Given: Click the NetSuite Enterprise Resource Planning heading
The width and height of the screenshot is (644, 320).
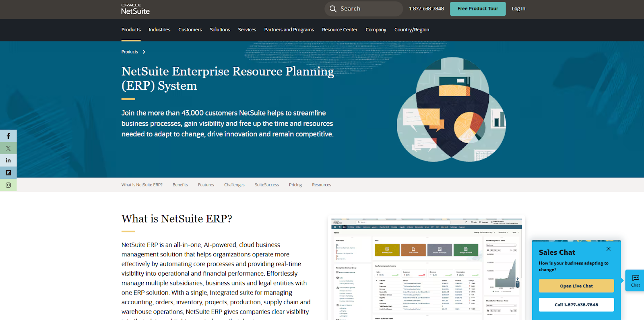Looking at the screenshot, I should (x=228, y=78).
